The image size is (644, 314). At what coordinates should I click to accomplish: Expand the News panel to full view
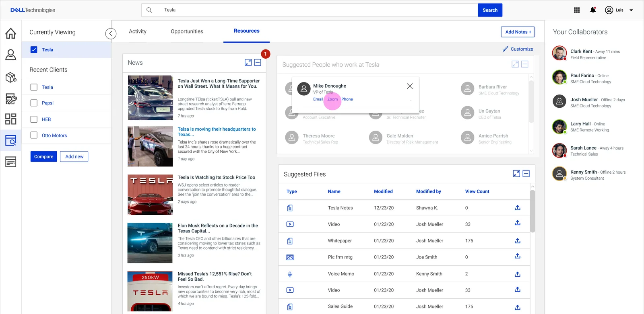click(248, 62)
